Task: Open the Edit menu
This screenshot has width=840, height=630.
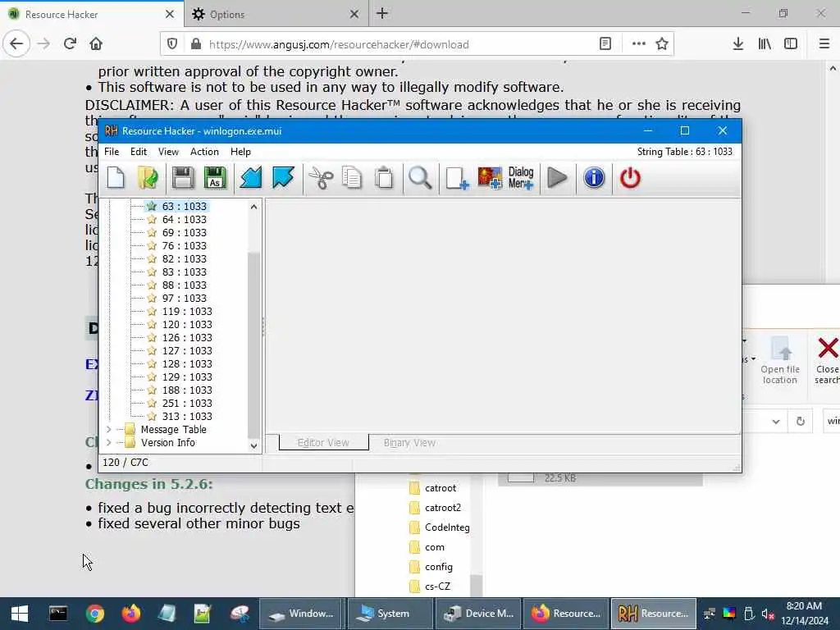Action: point(138,152)
